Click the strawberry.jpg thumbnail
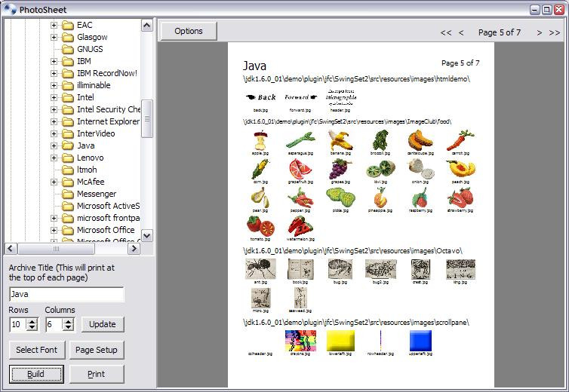Image resolution: width=569 pixels, height=392 pixels. pos(460,198)
